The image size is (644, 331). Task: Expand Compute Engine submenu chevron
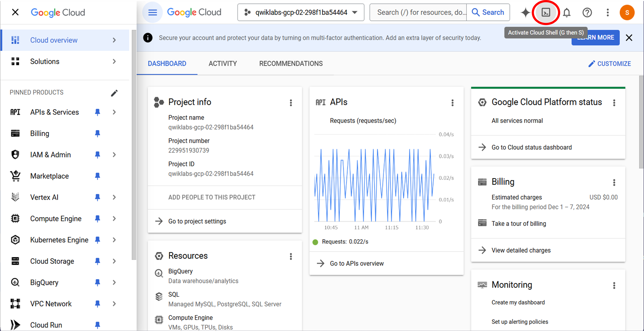114,219
